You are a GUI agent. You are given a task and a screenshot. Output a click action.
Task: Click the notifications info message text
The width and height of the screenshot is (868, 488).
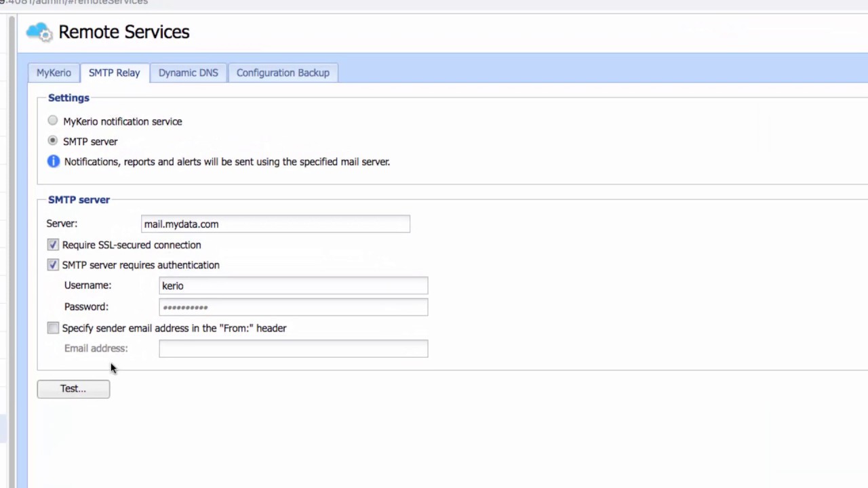pos(227,161)
